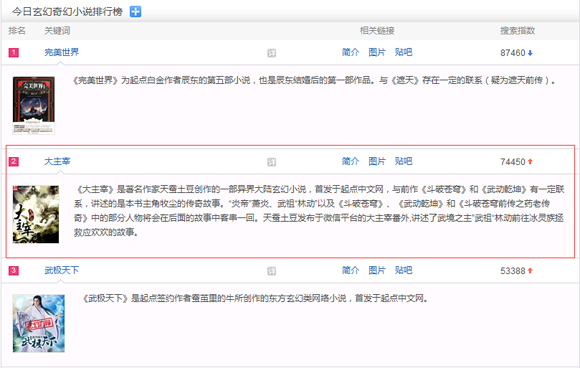This screenshot has width=580, height=368.
Task: Open 图片 link for 完美世界
Action: click(377, 53)
